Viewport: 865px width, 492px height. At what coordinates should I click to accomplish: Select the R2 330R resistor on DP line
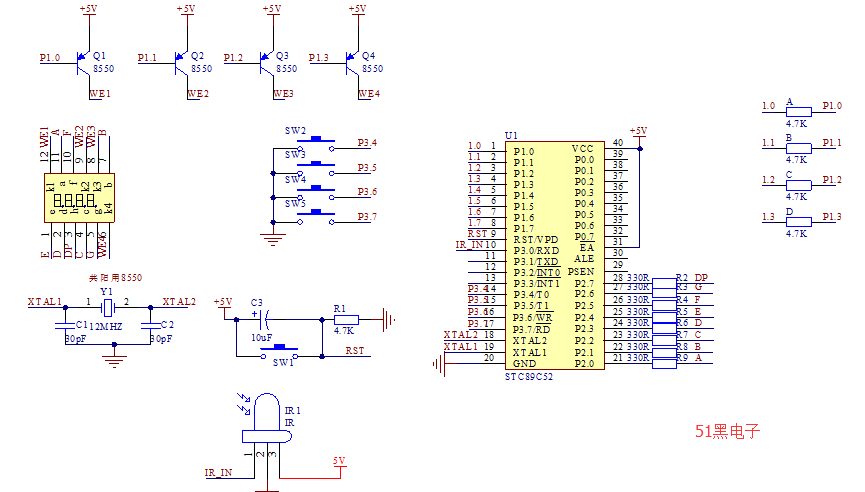664,282
